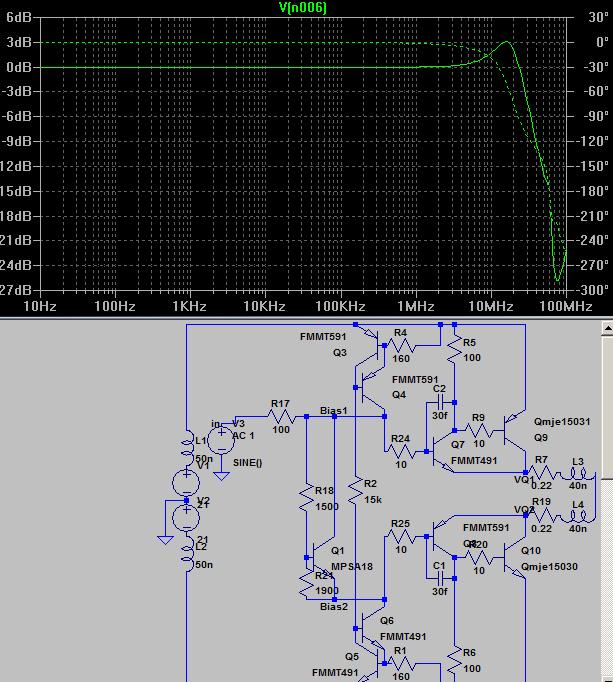Select capacitor C1 symbol
Screen dimensions: 613x682
tap(441, 578)
